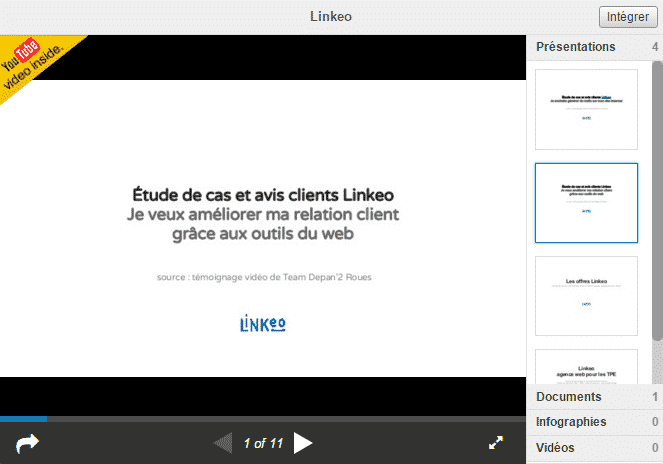Click the Linkeo title at top

331,16
